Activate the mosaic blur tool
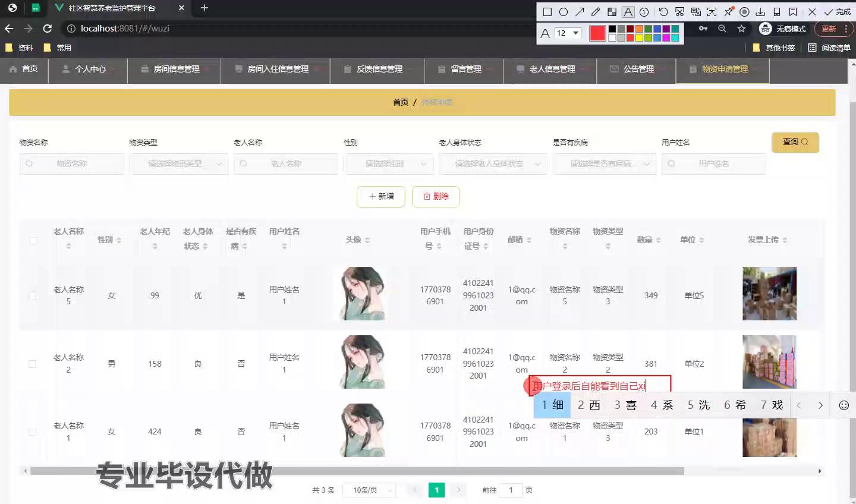 click(612, 12)
